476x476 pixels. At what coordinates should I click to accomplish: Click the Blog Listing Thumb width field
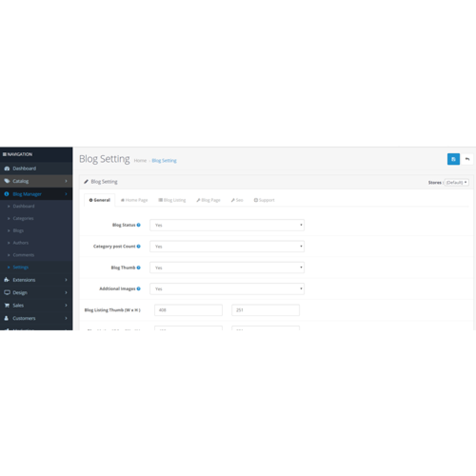[x=188, y=309]
